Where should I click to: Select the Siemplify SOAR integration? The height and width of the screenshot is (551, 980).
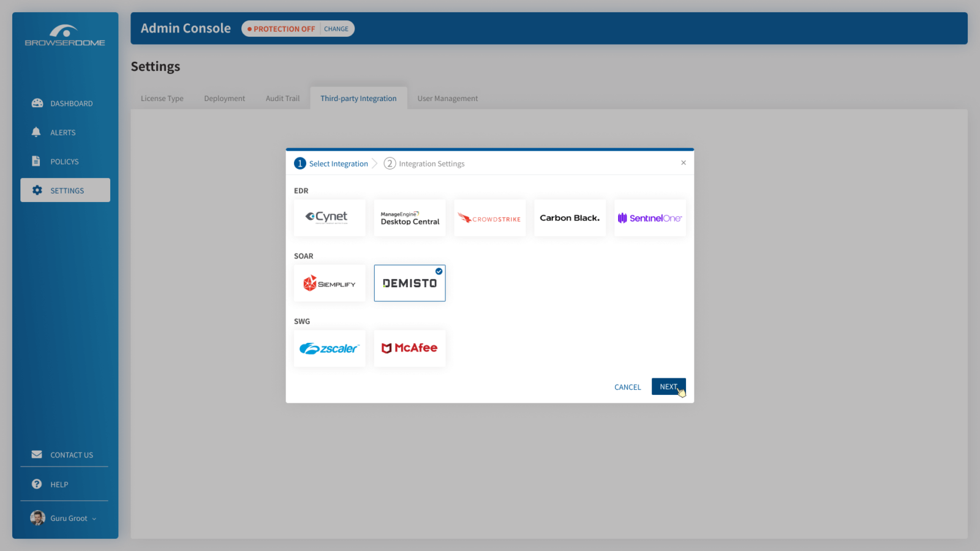point(330,283)
